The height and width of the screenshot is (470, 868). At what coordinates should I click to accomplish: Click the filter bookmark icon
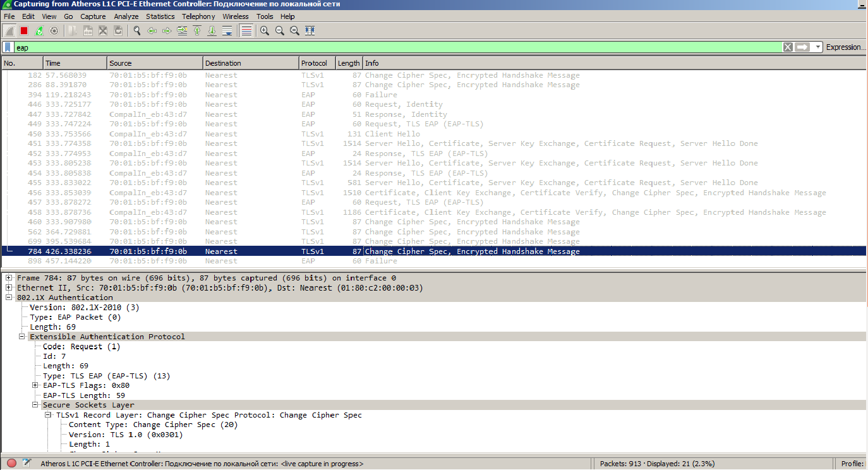pyautogui.click(x=8, y=47)
